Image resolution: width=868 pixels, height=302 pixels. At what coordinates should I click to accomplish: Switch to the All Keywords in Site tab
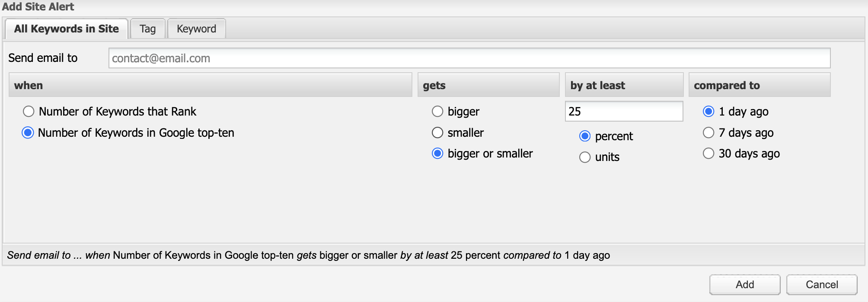coord(66,29)
